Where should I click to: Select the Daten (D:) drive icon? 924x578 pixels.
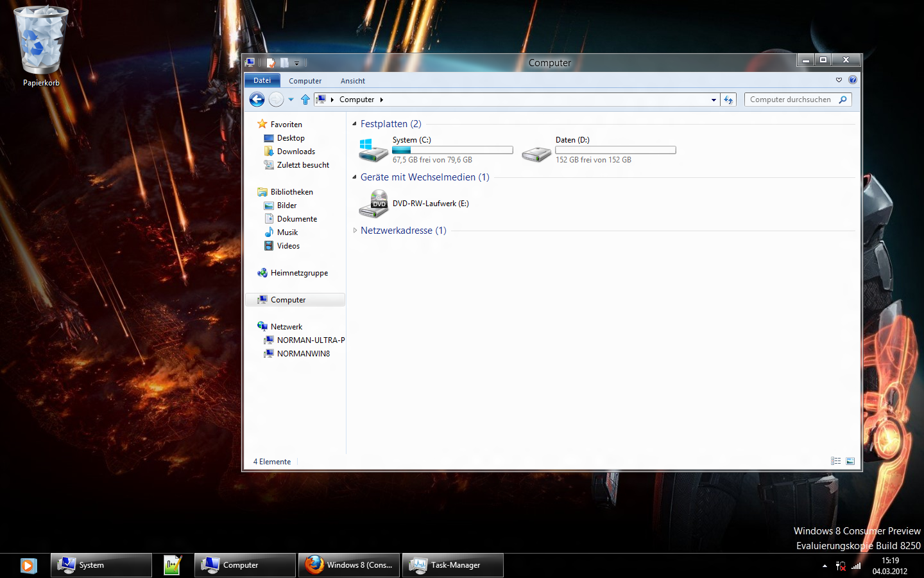[x=536, y=153]
